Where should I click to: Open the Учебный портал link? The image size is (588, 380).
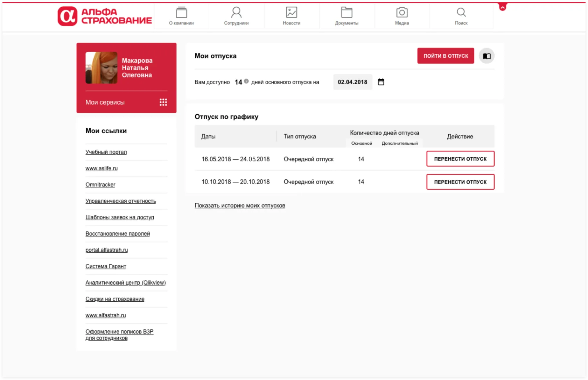[x=106, y=152]
